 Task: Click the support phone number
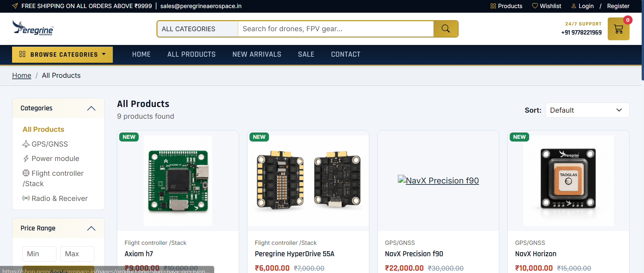tap(581, 33)
